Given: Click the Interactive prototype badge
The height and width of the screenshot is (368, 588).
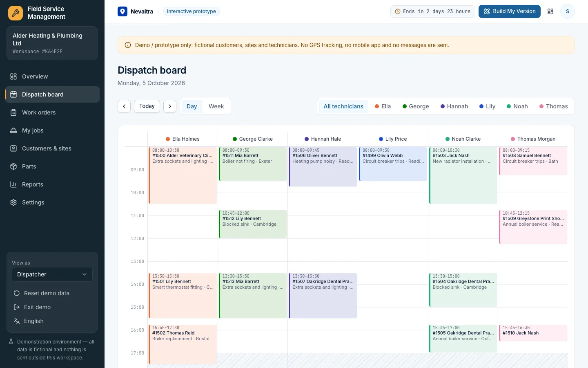Looking at the screenshot, I should tap(192, 11).
